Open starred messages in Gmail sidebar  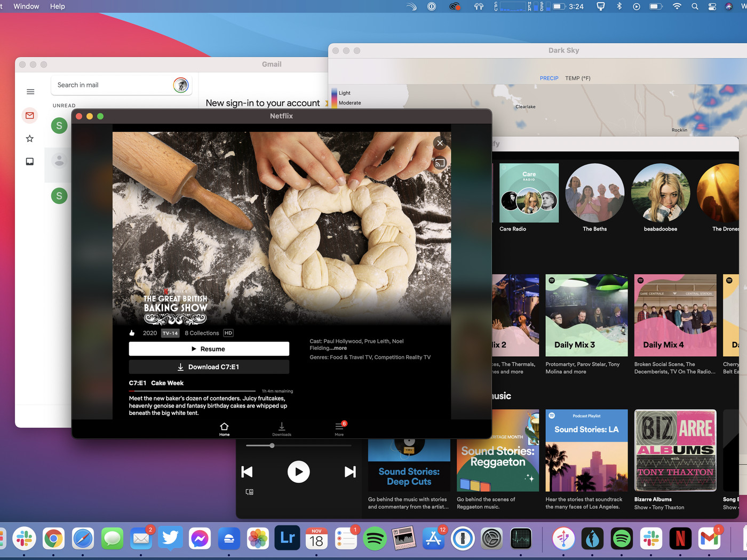tap(30, 139)
